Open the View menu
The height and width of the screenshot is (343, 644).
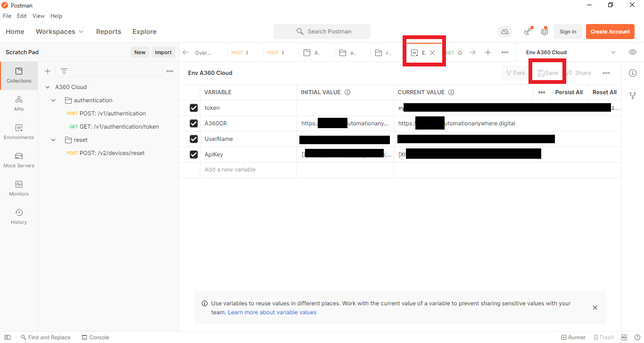pos(39,16)
